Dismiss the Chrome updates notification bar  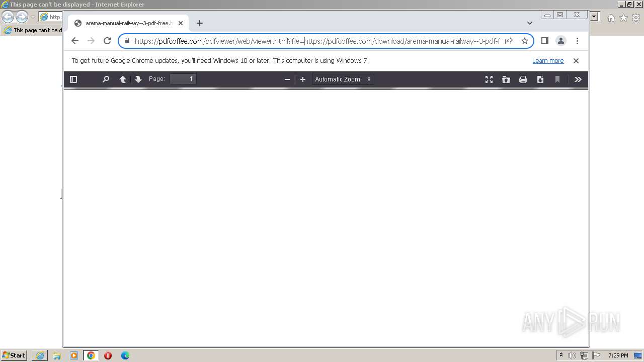[576, 61]
